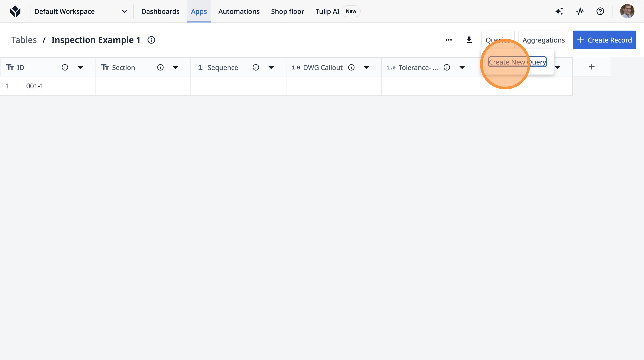Expand the Default Workspace selector
The image size is (644, 360).
coord(124,11)
